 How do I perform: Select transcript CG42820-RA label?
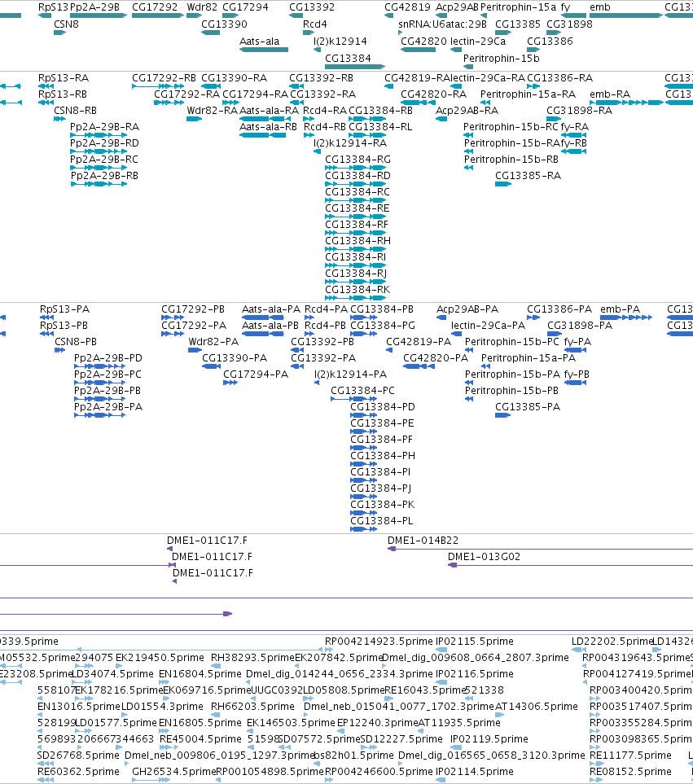pos(433,94)
